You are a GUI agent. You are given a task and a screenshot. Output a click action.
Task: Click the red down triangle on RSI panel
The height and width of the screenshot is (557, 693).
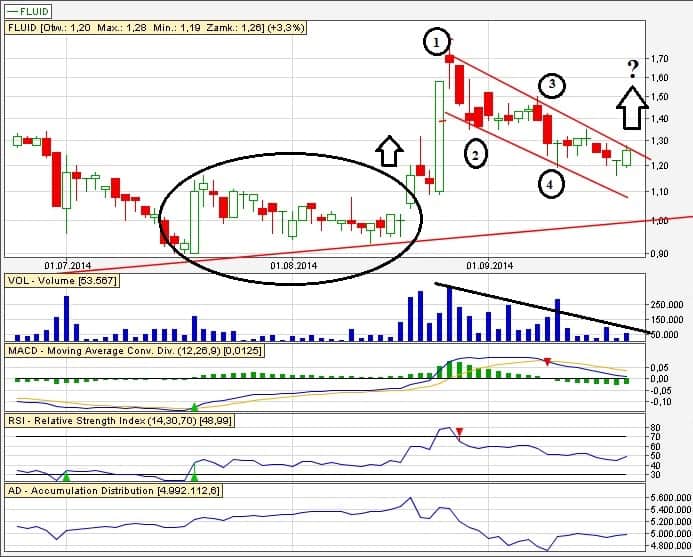[459, 432]
